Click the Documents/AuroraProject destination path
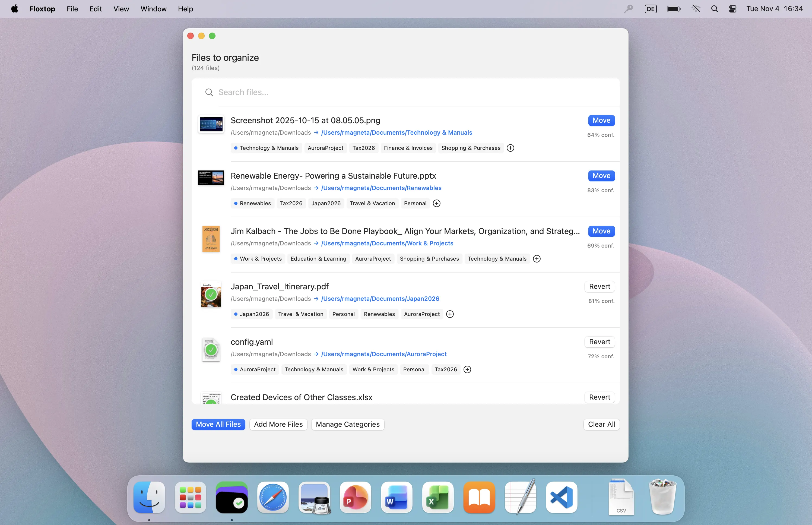This screenshot has height=525, width=812. click(x=384, y=354)
